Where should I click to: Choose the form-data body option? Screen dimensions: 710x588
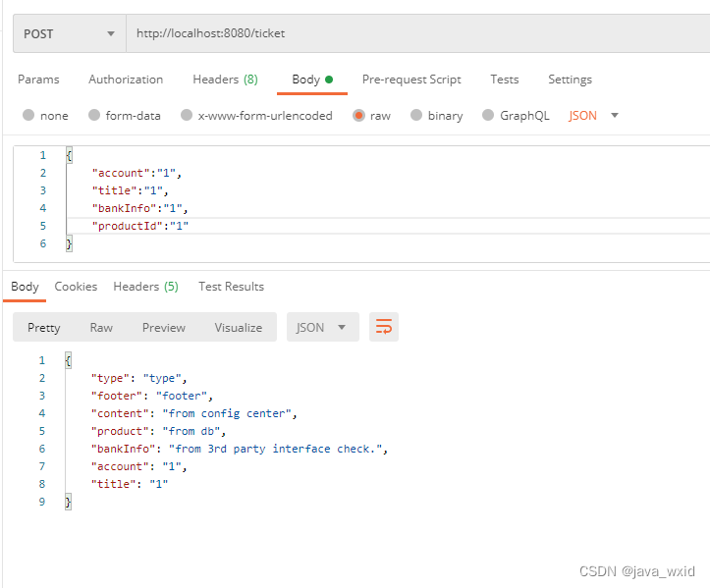pos(125,116)
